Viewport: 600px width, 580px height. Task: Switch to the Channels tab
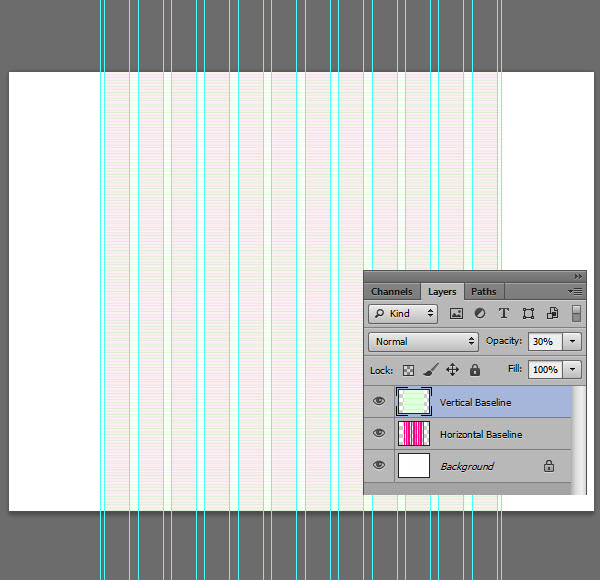[x=392, y=292]
